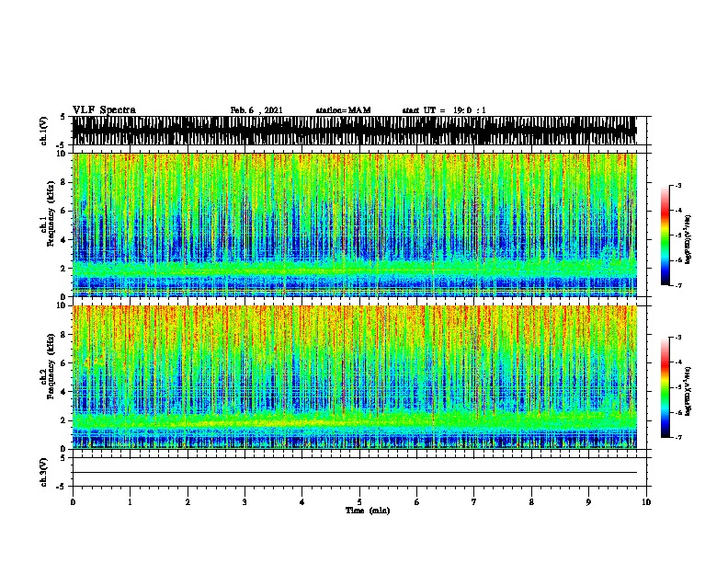The image size is (728, 563).
Task: Click the "2" kHz tick of ch.2 spectrogram
Action: [63, 420]
